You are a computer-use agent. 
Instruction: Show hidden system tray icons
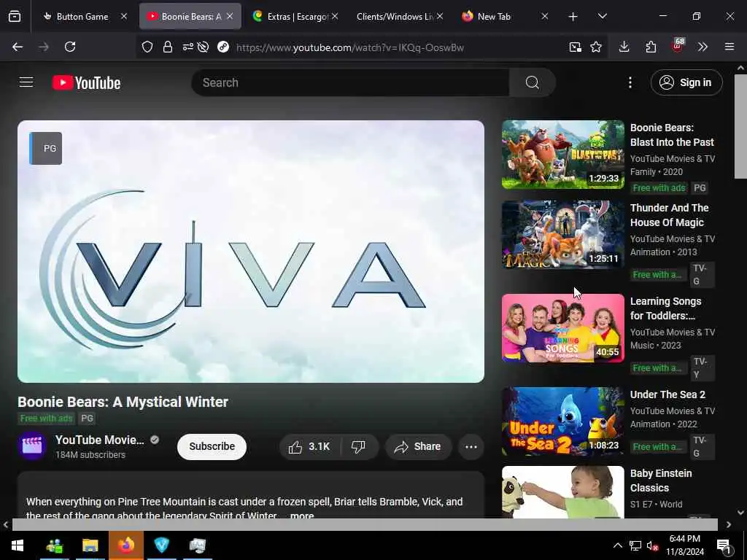617,545
